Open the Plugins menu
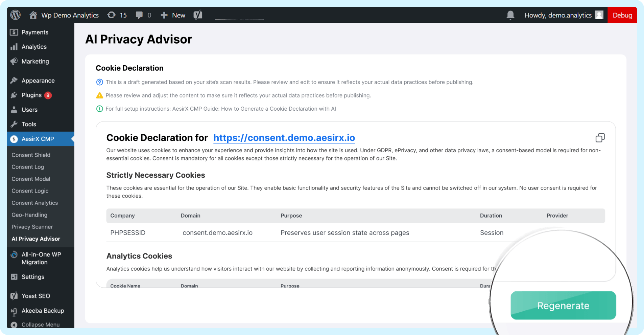Image resolution: width=644 pixels, height=335 pixels. [31, 95]
